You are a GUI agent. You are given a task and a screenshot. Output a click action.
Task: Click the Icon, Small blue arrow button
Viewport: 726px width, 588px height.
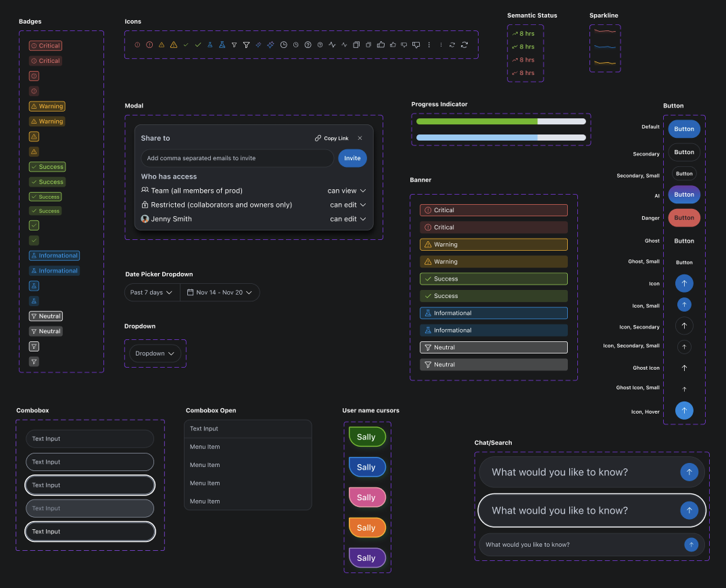point(684,305)
